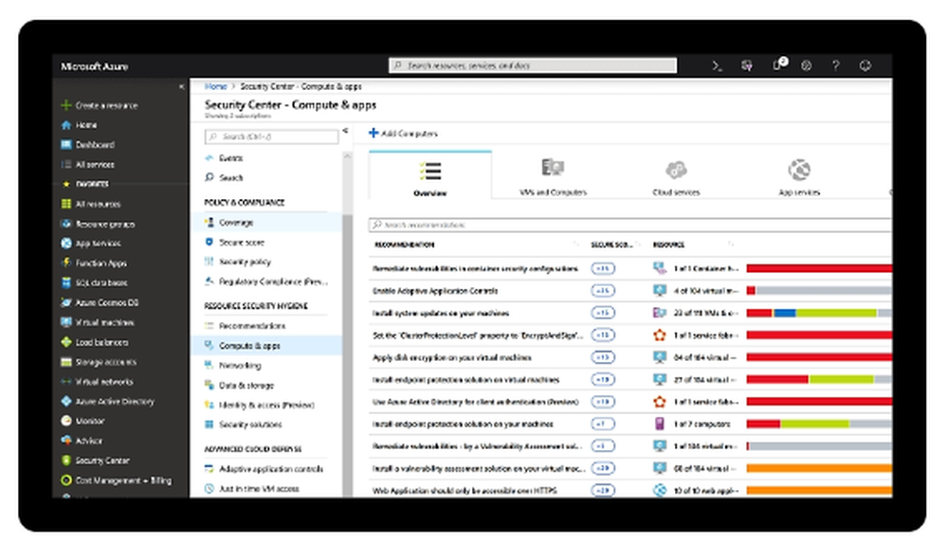
Task: Open directory and subscription filter icon
Action: pos(747,65)
